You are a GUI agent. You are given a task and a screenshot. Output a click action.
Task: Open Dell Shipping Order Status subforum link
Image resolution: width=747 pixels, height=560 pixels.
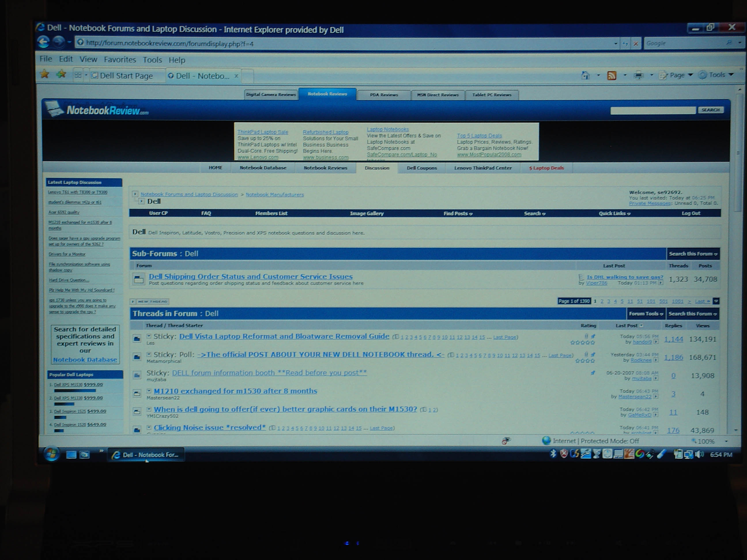click(x=250, y=277)
